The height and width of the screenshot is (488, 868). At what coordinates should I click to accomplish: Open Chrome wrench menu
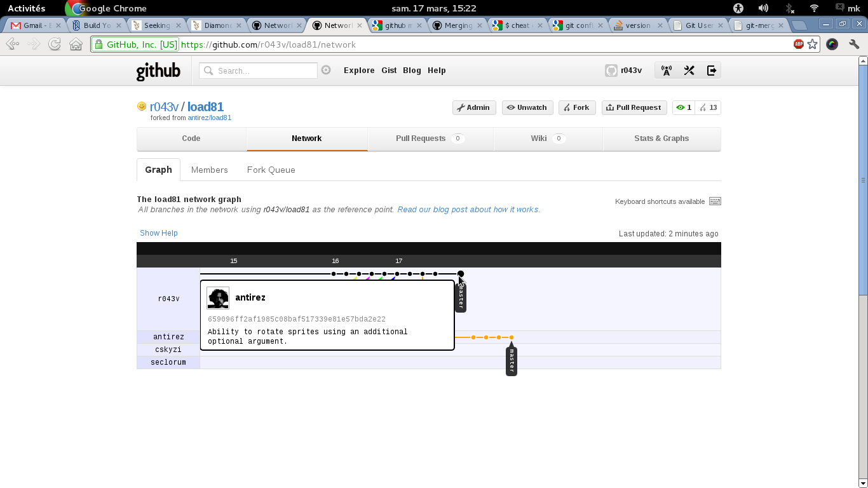854,44
